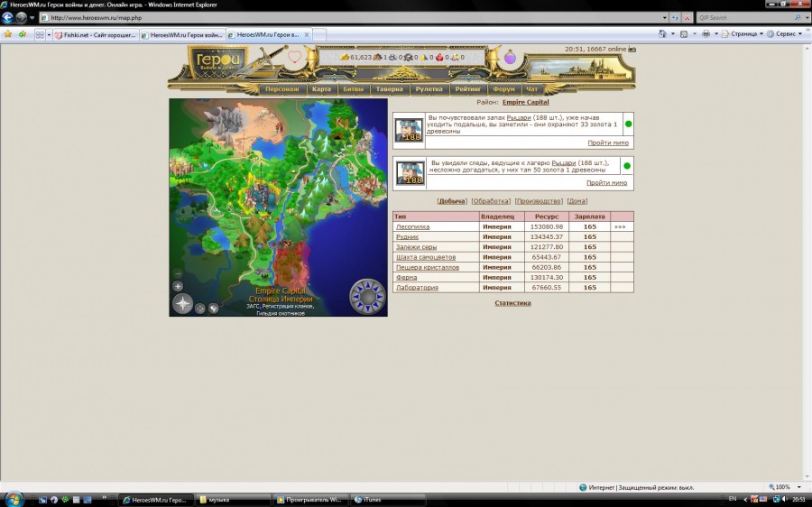Click the Windows Start orb

(14, 499)
